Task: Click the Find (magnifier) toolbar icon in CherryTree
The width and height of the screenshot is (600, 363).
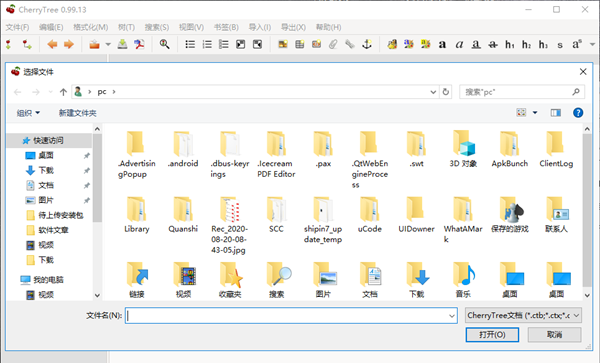Action: coord(165,44)
